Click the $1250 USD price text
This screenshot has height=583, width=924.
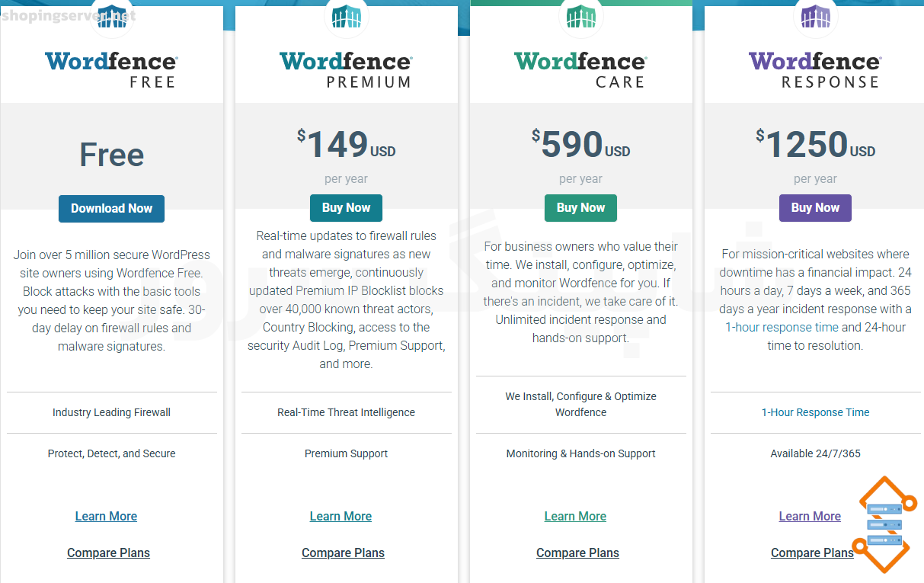pyautogui.click(x=815, y=143)
